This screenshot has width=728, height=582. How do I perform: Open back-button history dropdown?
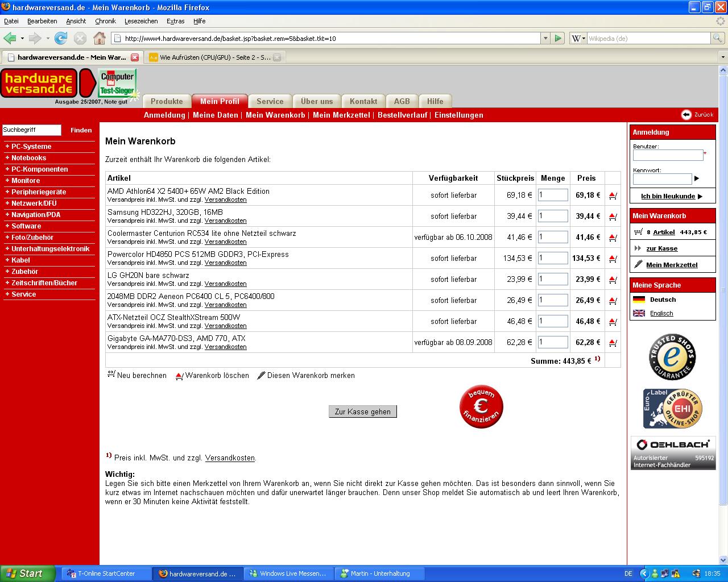[22, 39]
